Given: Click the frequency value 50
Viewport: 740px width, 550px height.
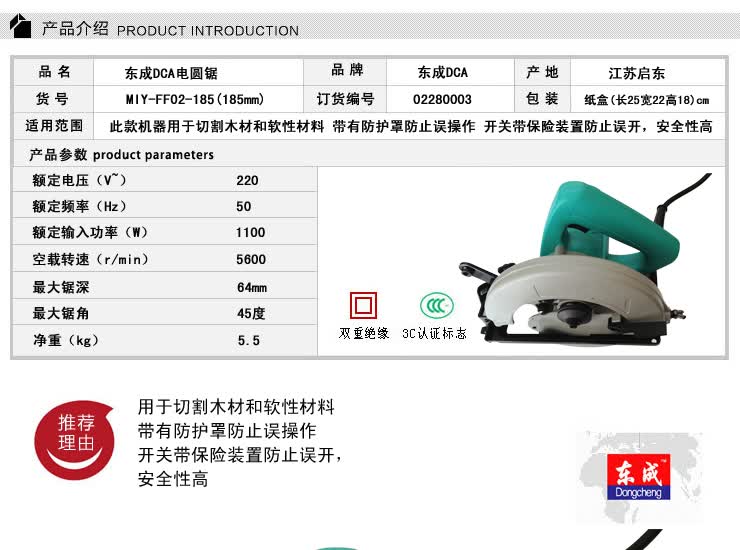Looking at the screenshot, I should (x=244, y=207).
